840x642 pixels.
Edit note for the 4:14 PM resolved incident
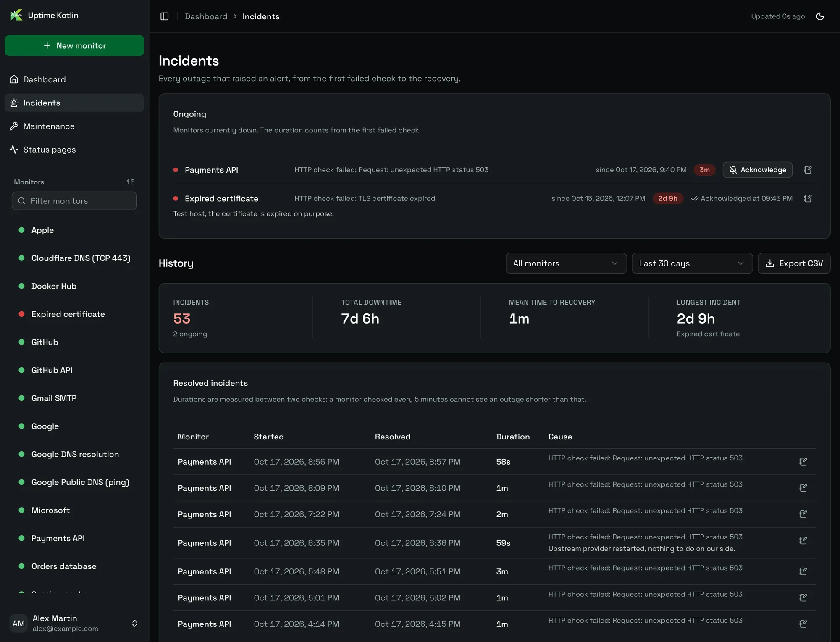click(x=803, y=624)
